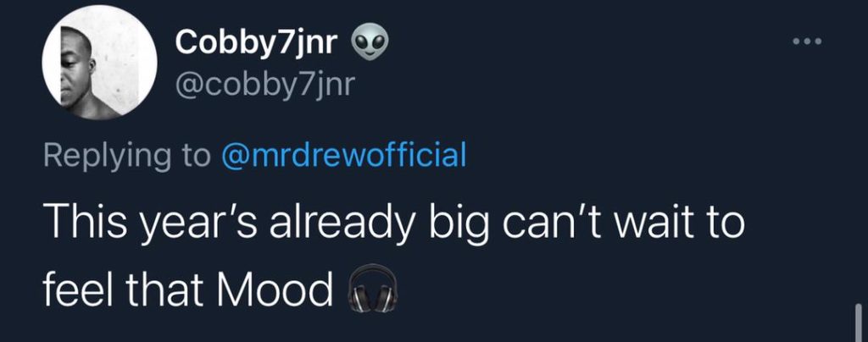The height and width of the screenshot is (342, 868).
Task: Select the word 'Mood' in tweet
Action: (276, 289)
